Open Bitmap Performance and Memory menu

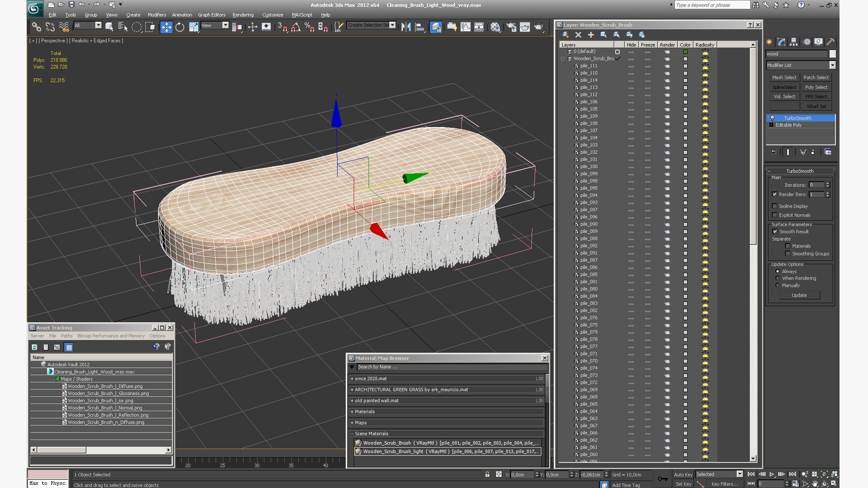pos(111,336)
